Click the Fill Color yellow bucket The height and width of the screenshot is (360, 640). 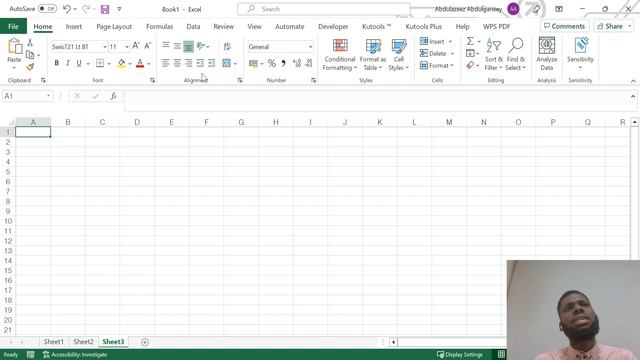pyautogui.click(x=121, y=63)
